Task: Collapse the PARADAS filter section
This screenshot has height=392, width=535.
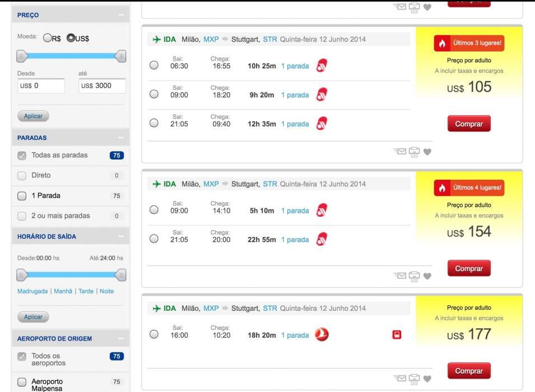Action: [120, 138]
